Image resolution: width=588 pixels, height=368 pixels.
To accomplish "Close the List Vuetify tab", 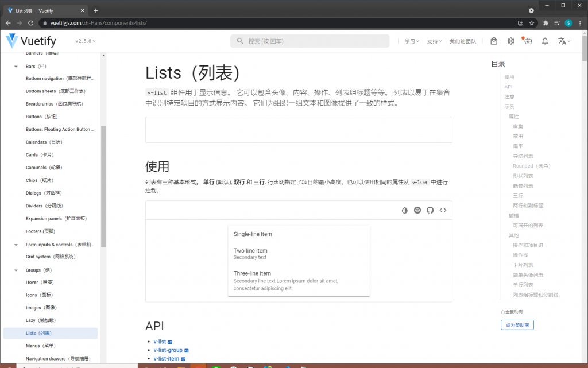I will [x=83, y=11].
